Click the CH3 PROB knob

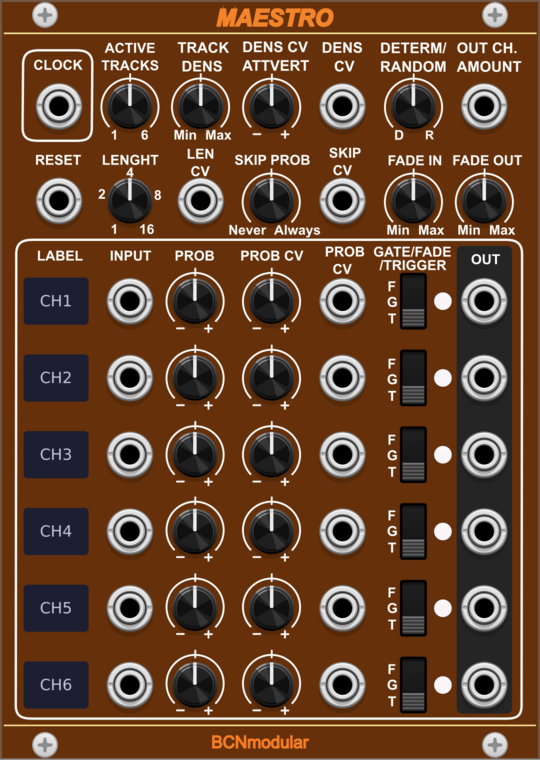tap(195, 454)
